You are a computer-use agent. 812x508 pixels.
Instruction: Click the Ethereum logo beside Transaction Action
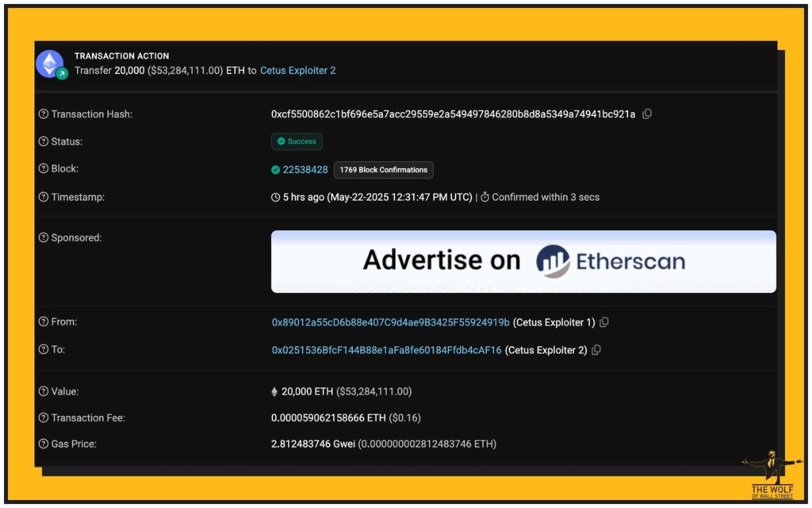50,63
